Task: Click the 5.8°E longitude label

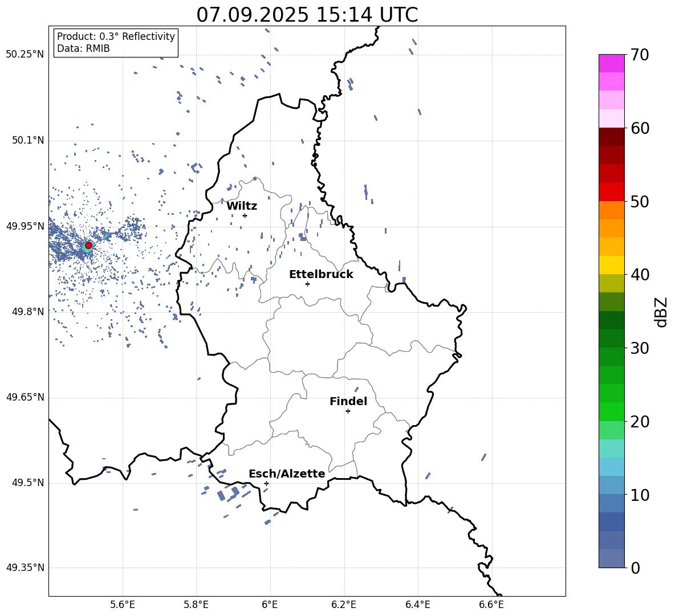Action: 196,605
